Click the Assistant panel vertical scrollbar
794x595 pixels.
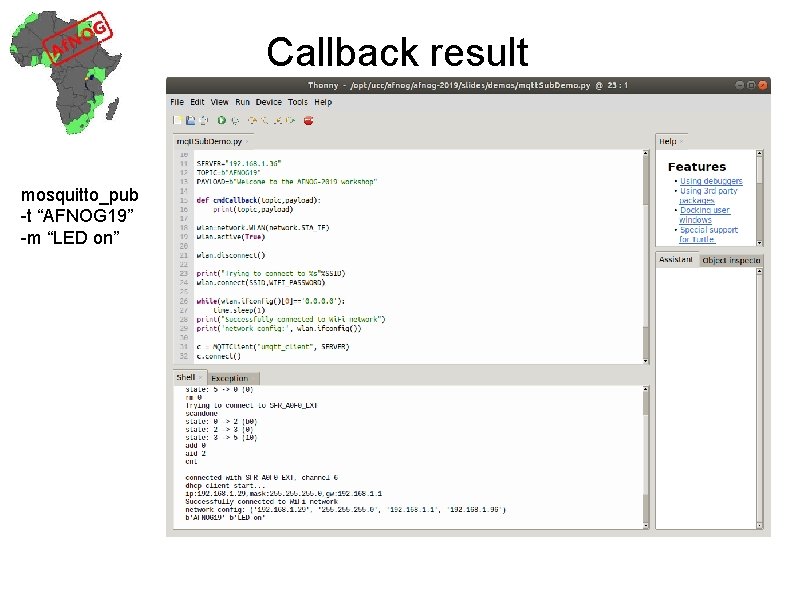click(x=759, y=399)
